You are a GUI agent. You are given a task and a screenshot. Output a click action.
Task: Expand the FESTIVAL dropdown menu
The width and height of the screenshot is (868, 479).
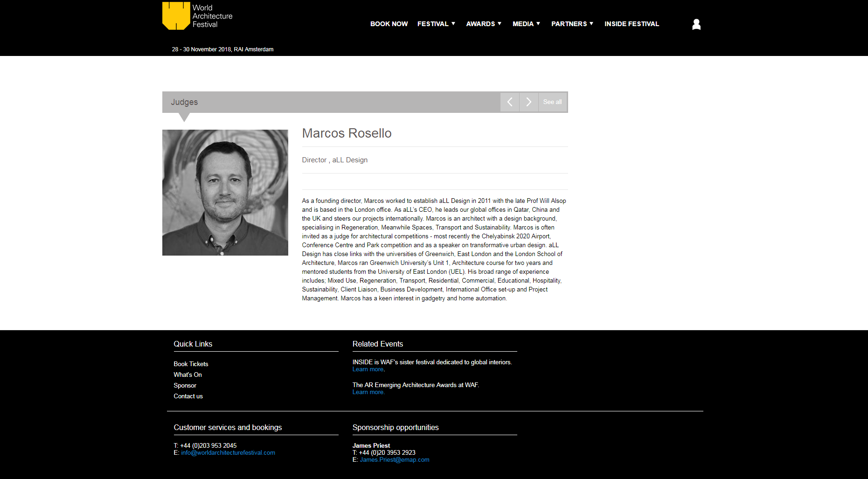coord(436,24)
